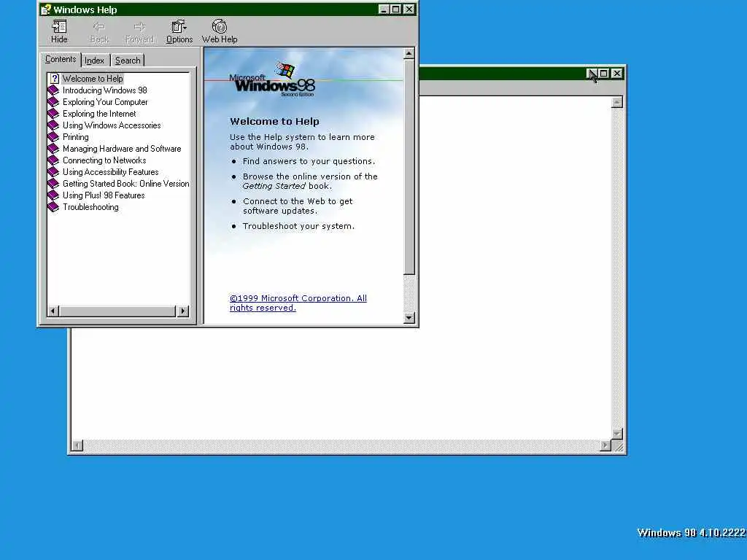
Task: Switch to the Index tab
Action: pyautogui.click(x=95, y=61)
